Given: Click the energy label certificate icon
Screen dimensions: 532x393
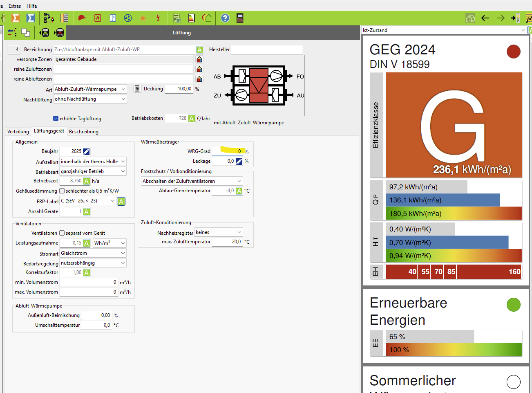Looking at the screenshot, I should click(191, 18).
